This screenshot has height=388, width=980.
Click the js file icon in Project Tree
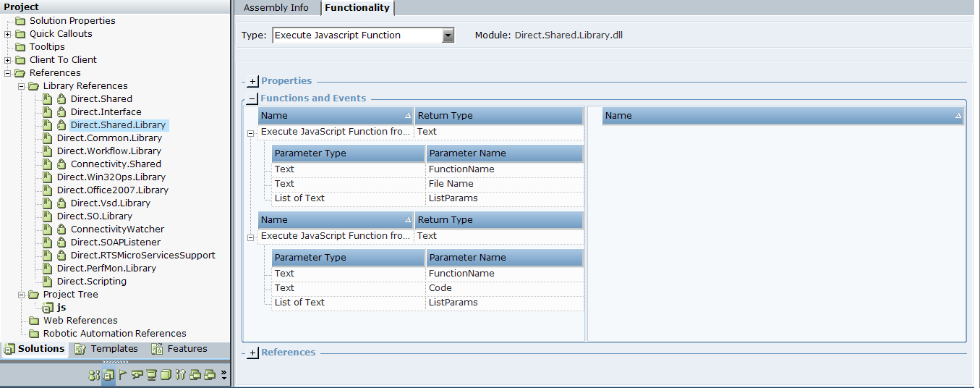pos(48,308)
